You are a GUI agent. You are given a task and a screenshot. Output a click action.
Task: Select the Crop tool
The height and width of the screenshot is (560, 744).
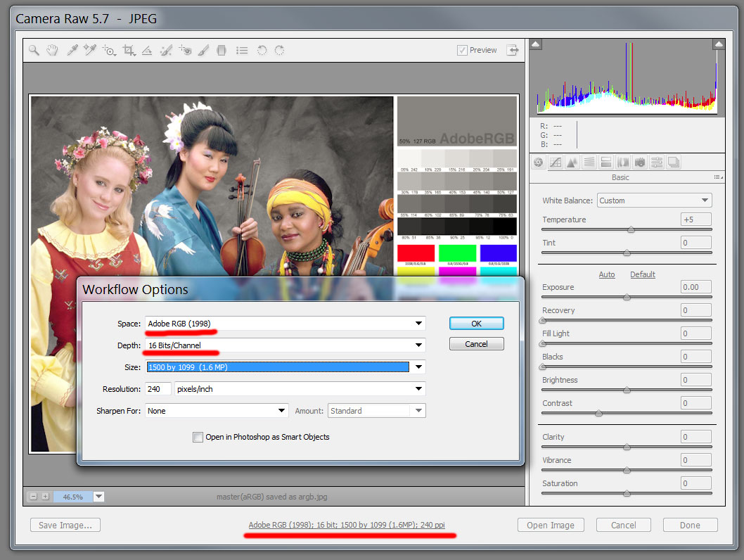point(129,51)
